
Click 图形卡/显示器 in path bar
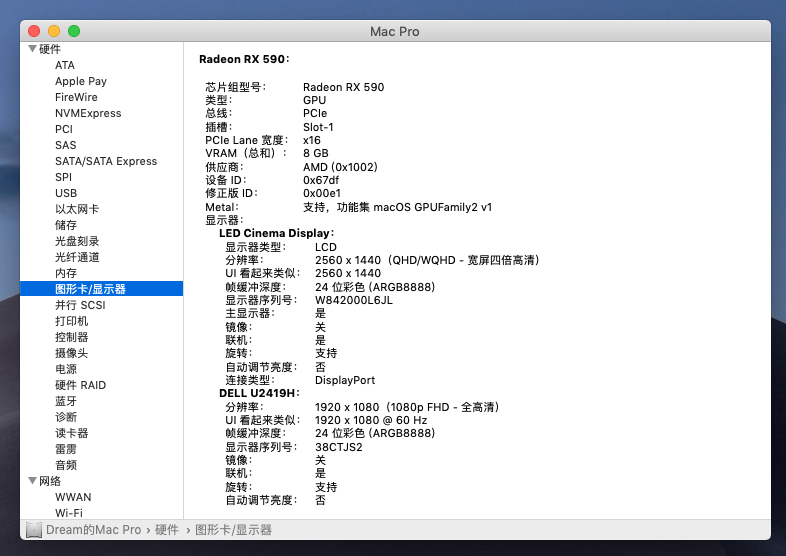233,530
